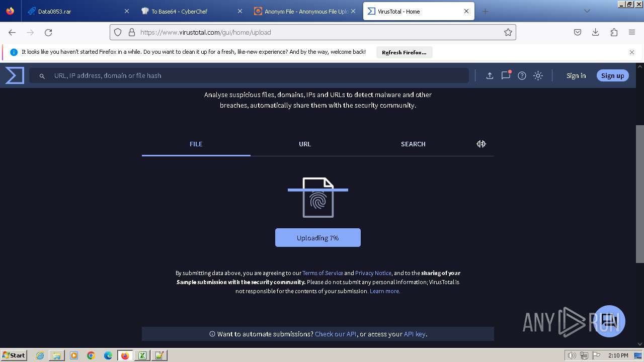644x362 pixels.
Task: Click the 2:10 PM system clock
Action: [618, 355]
